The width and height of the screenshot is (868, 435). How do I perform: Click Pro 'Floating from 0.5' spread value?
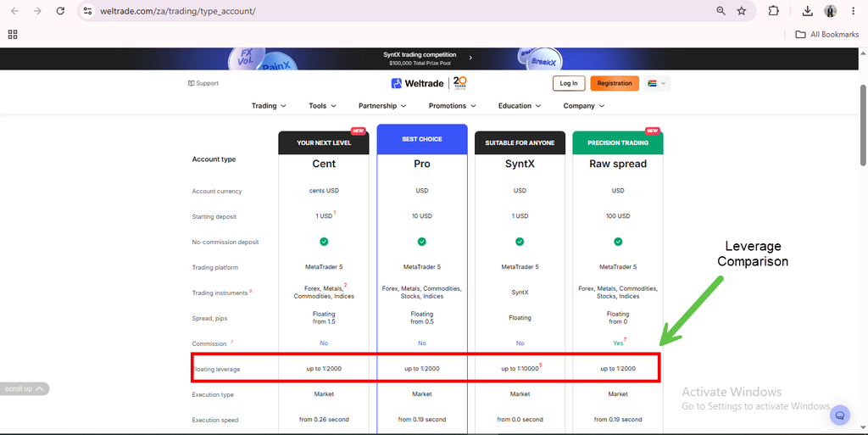422,318
